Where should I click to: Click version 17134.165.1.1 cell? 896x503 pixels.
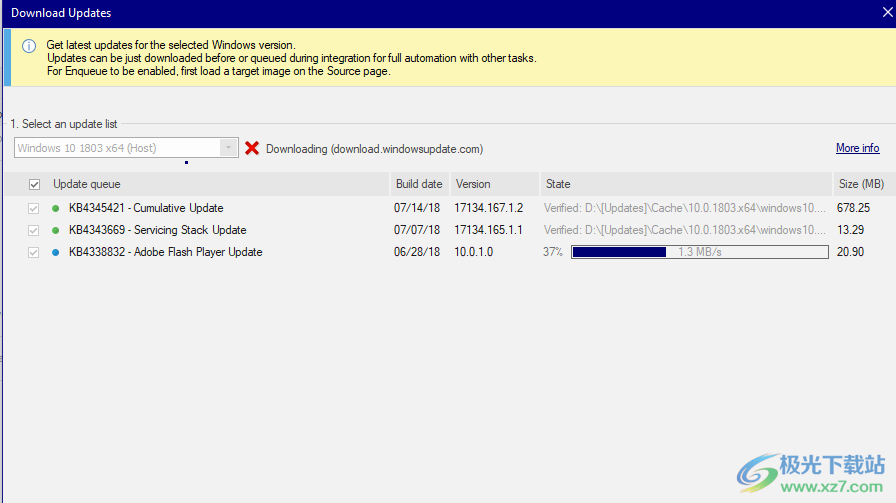[x=489, y=230]
